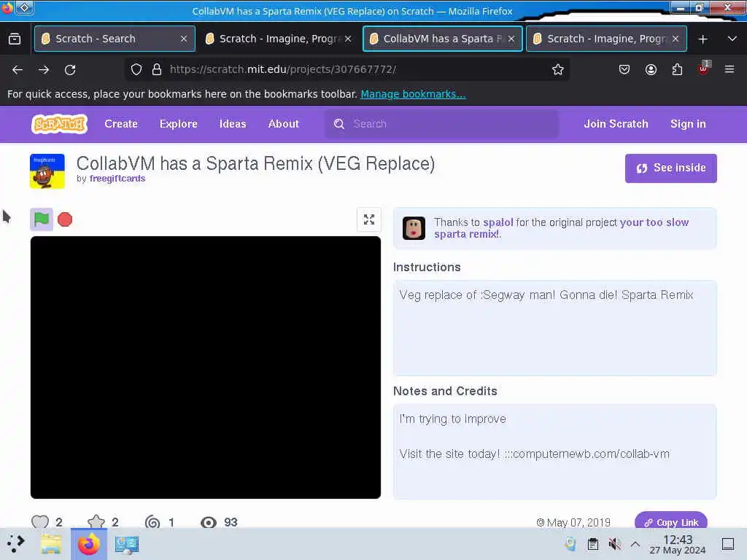The height and width of the screenshot is (560, 747).
Task: Open Firefox View recent browsing icon
Action: pos(15,39)
